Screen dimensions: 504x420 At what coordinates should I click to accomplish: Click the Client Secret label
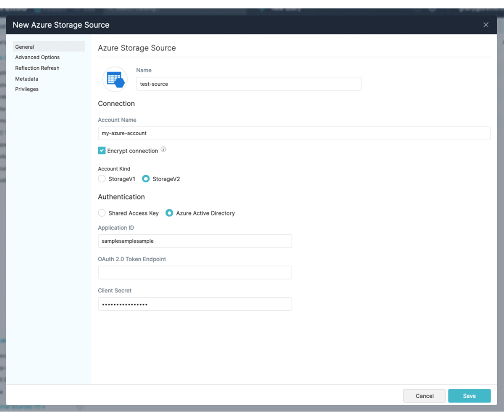[115, 291]
